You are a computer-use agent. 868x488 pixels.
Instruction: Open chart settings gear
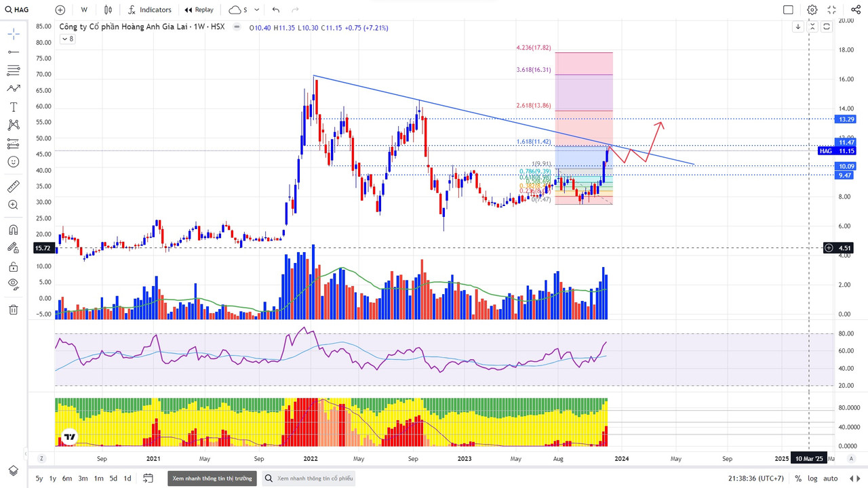pyautogui.click(x=812, y=9)
